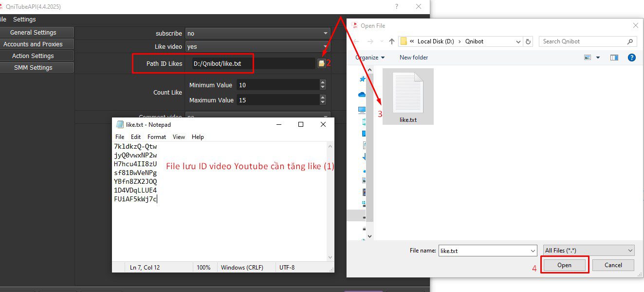The image size is (644, 292).
Task: Toggle the preview pane icon
Action: pos(614,58)
